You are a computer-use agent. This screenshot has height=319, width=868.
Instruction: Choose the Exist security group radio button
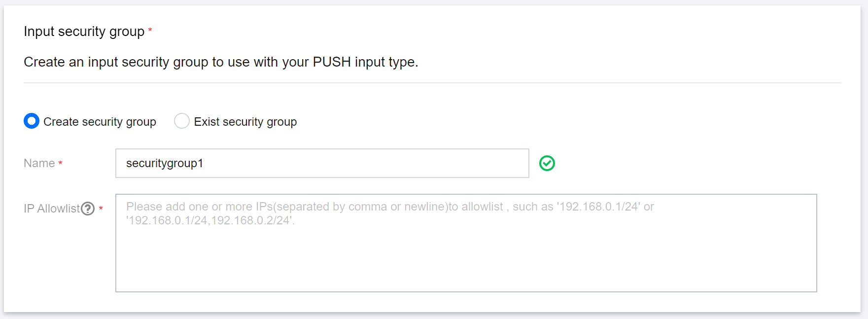[182, 121]
